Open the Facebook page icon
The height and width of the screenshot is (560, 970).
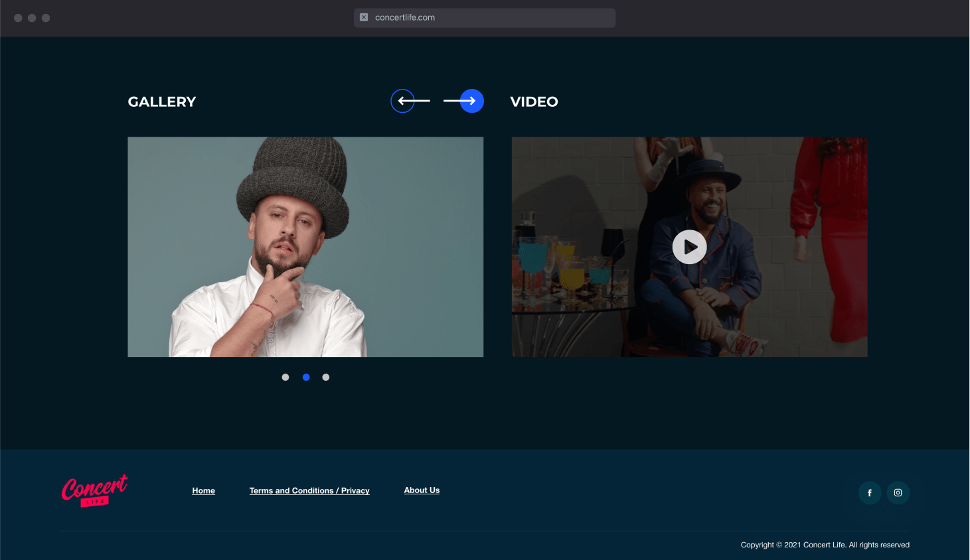pyautogui.click(x=870, y=492)
